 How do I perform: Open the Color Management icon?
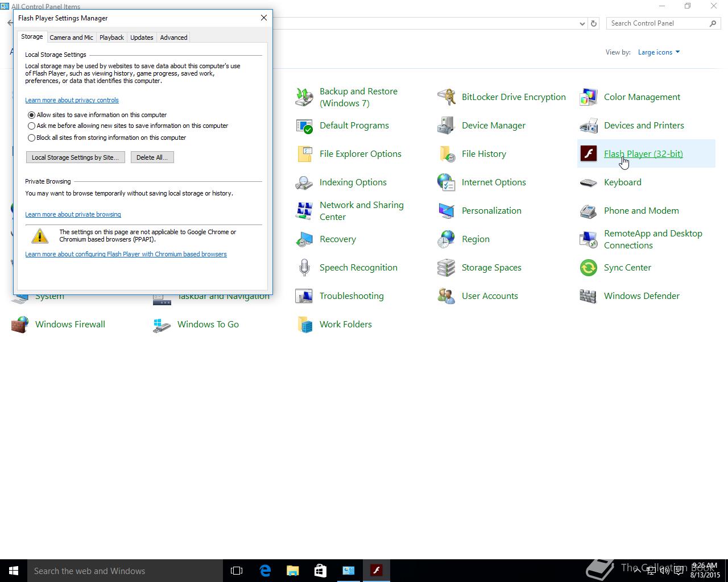pyautogui.click(x=589, y=97)
